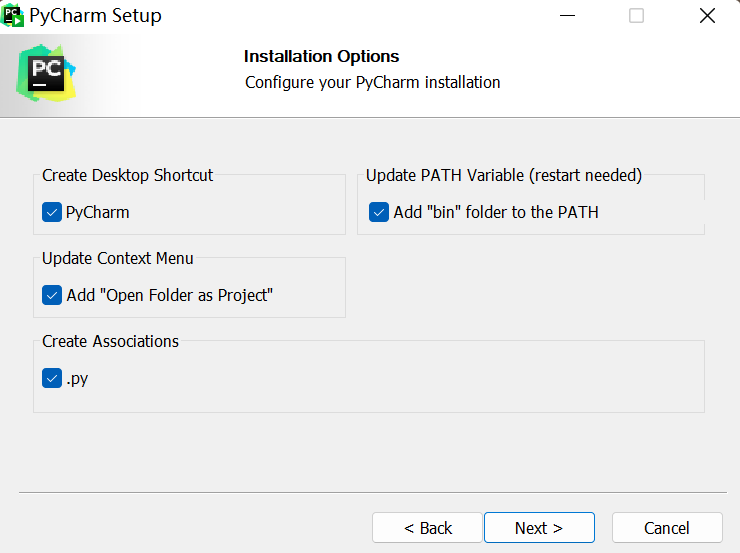This screenshot has width=740, height=553.
Task: Go back with the "< Back" button
Action: [428, 528]
